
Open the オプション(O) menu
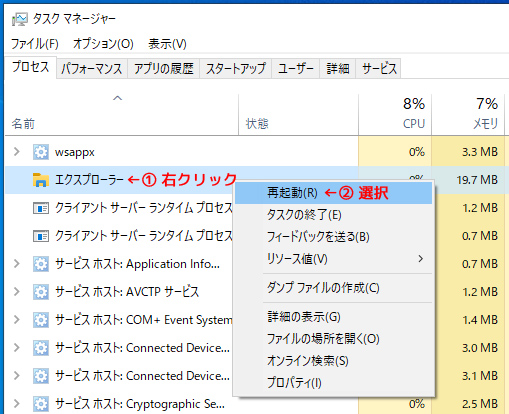(x=103, y=44)
